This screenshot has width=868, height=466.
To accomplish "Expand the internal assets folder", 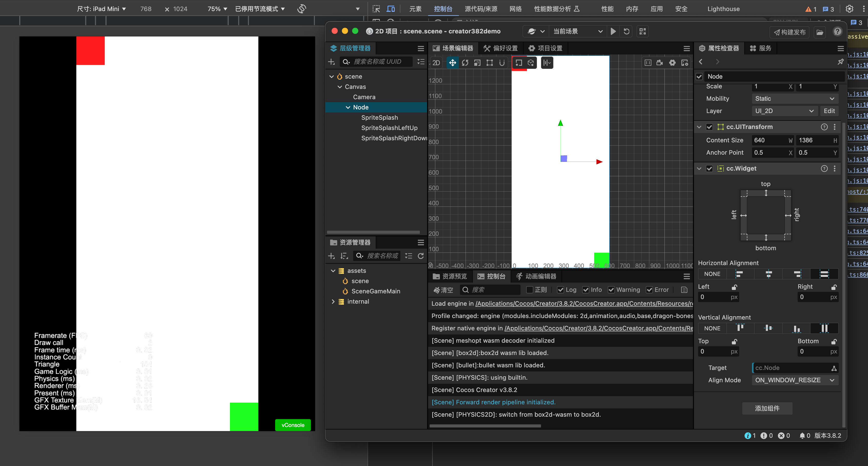I will [333, 301].
